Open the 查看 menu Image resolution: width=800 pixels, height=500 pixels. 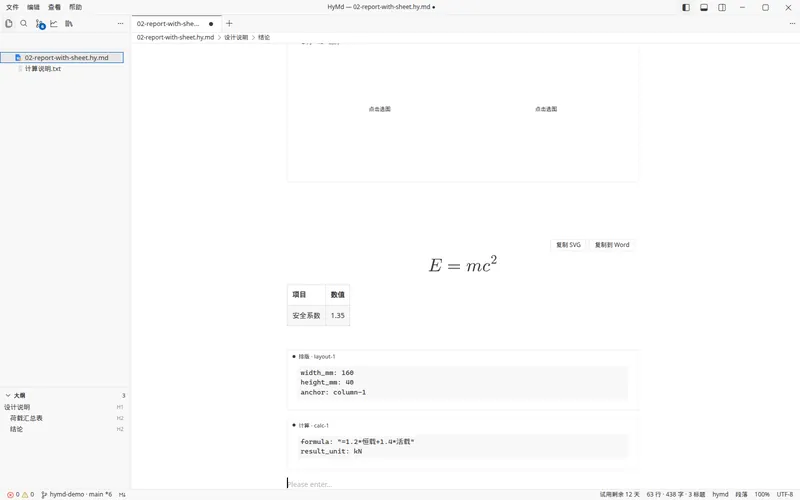pos(54,7)
